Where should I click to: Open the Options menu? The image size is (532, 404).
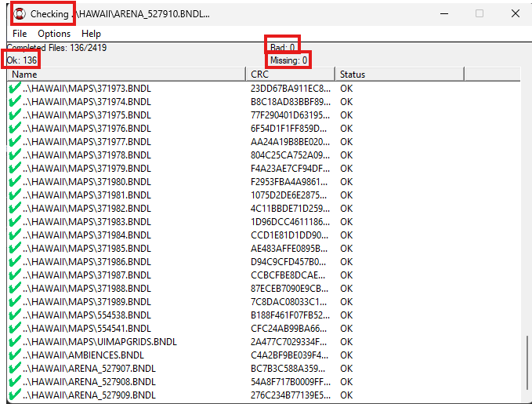pos(54,34)
